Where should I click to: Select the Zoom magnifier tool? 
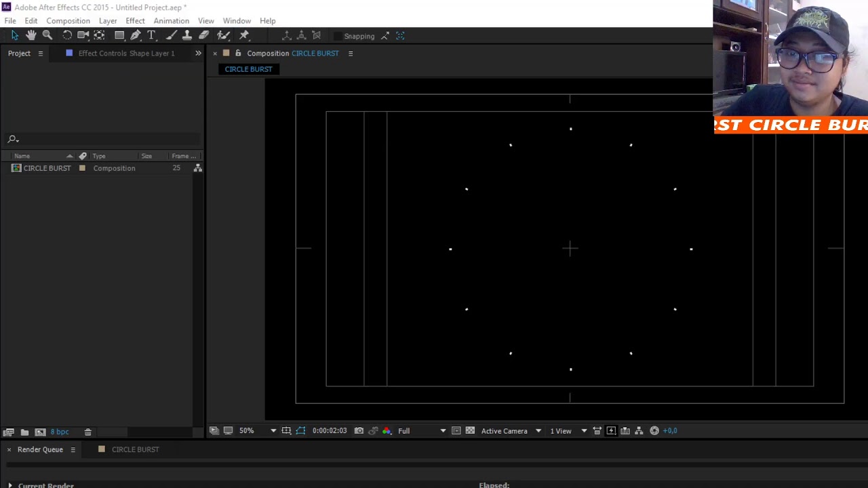click(x=47, y=35)
